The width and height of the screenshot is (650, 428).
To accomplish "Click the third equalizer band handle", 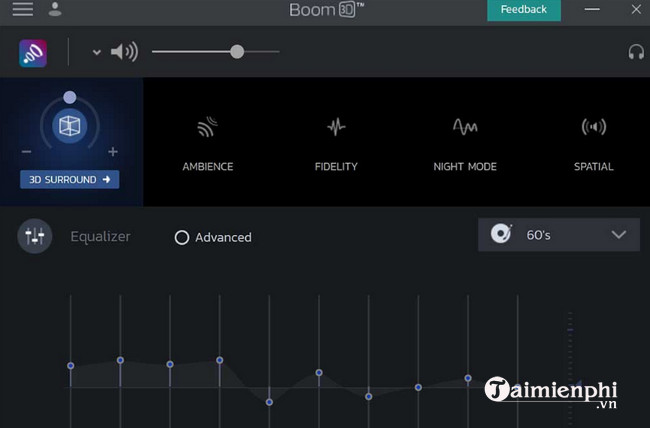I will [170, 364].
